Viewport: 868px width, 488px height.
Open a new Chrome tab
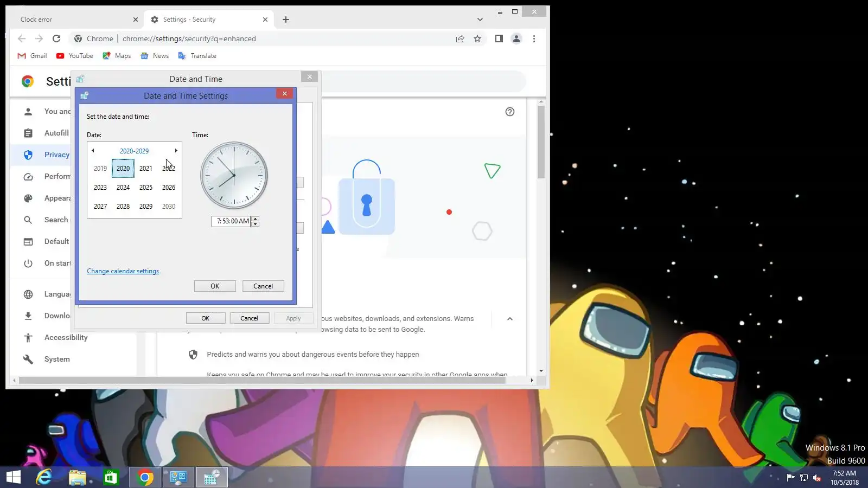point(286,20)
